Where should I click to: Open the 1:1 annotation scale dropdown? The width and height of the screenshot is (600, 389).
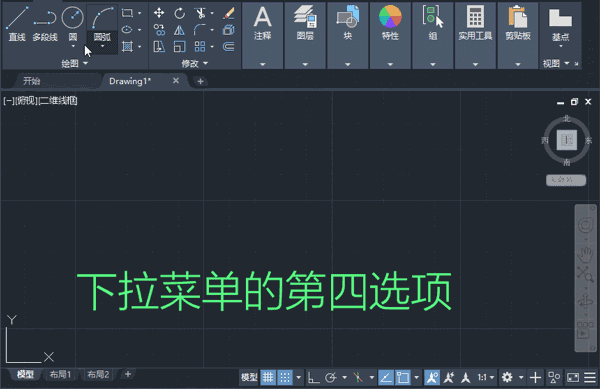[486, 378]
